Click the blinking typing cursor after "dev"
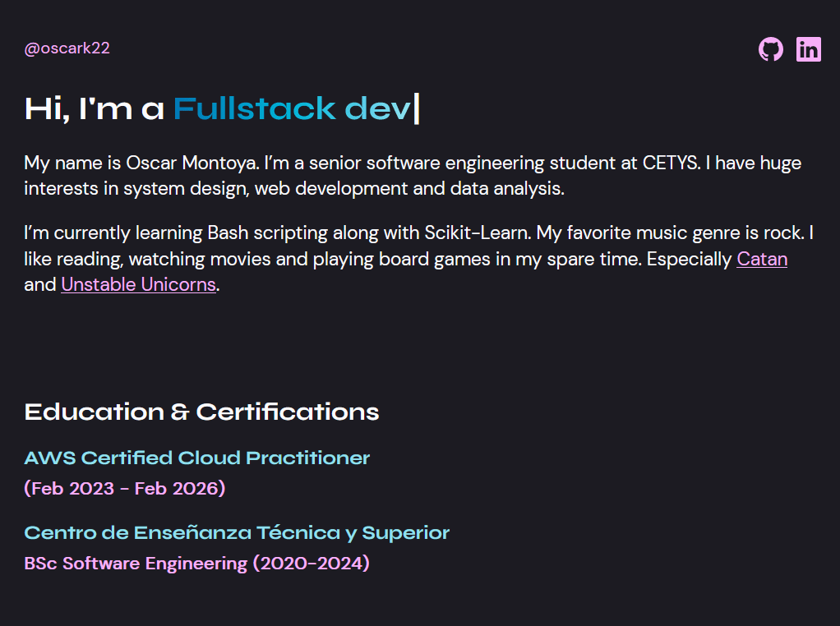Viewport: 840px width, 626px height. pyautogui.click(x=417, y=108)
